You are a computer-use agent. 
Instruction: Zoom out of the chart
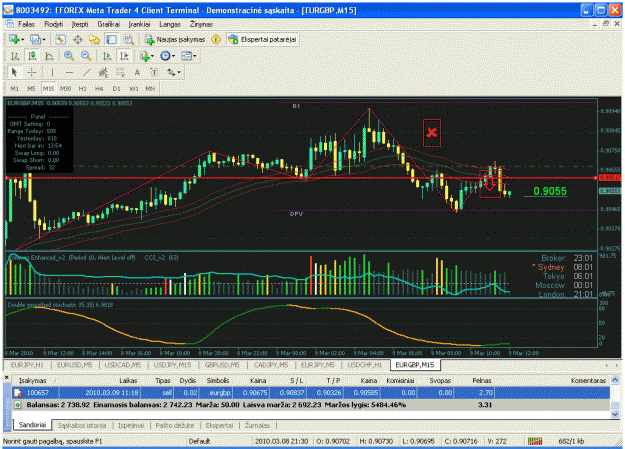tap(86, 56)
